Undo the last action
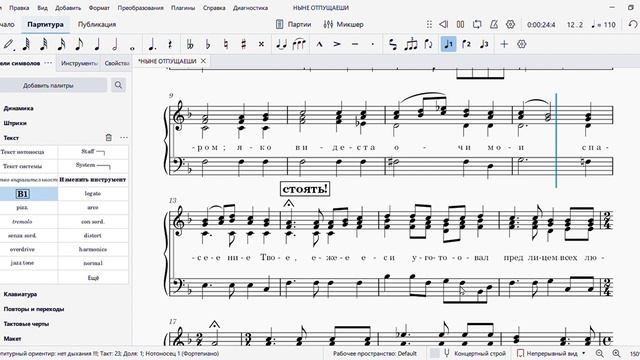This screenshot has height=360, width=640. pyautogui.click(x=633, y=24)
